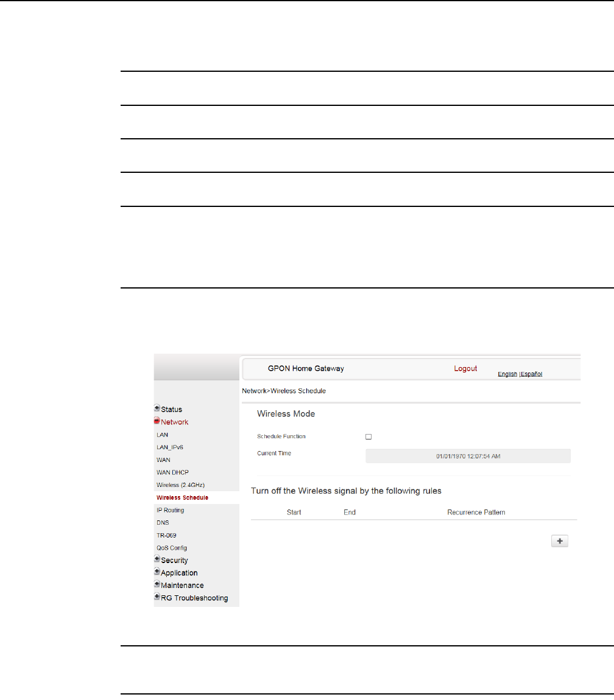Expand the Status menu icon
This screenshot has height=700, width=614.
click(157, 408)
